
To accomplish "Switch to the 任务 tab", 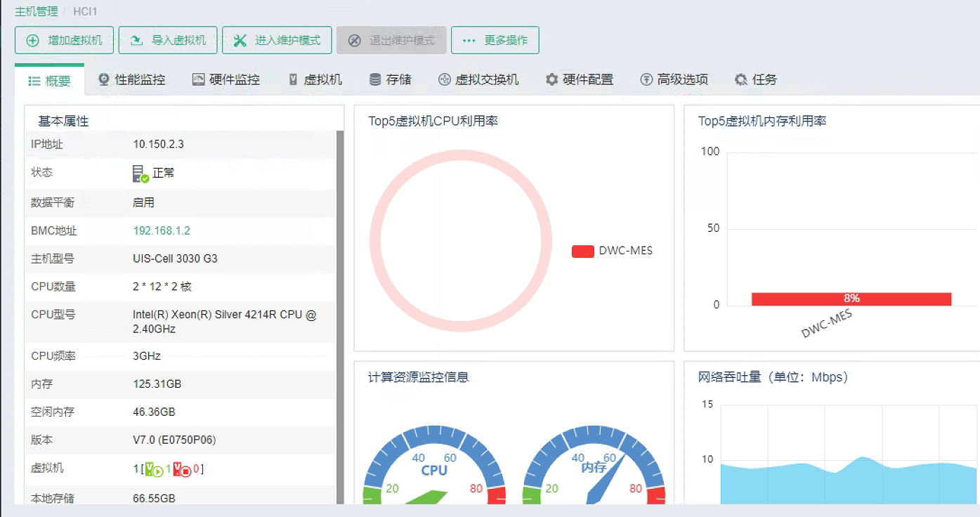I will point(755,79).
